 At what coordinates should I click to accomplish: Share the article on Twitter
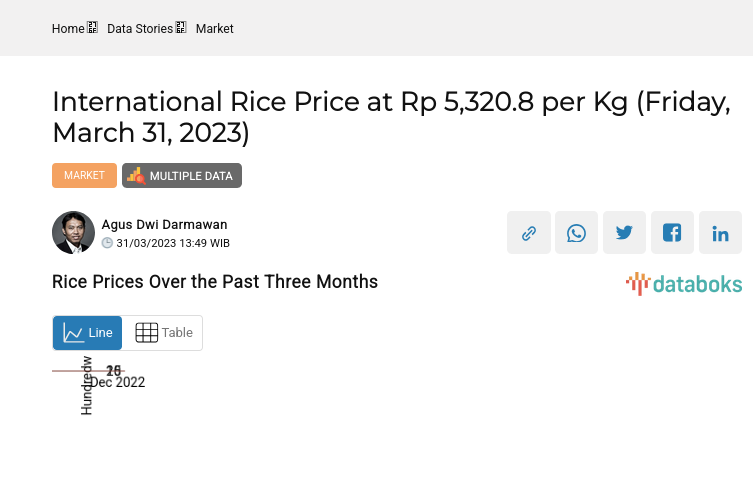(625, 233)
